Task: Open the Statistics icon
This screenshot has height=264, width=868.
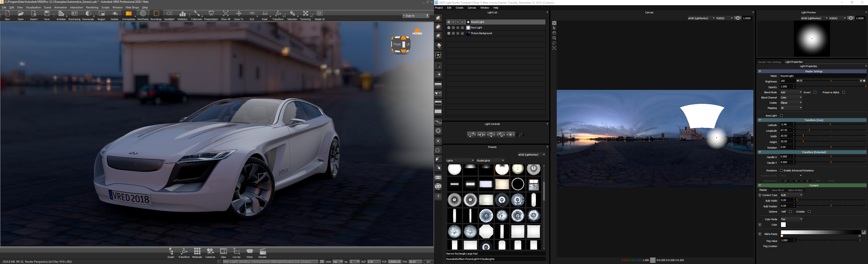Action: [x=182, y=15]
